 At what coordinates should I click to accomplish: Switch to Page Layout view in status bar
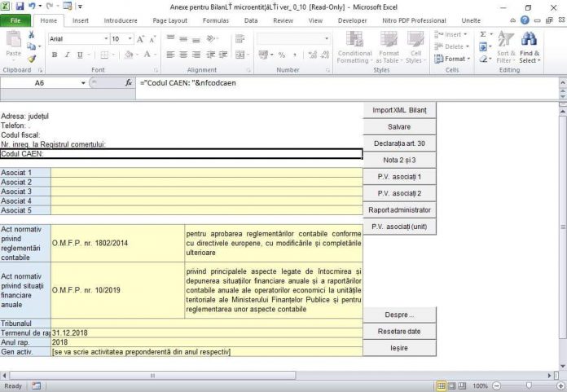[451, 385]
